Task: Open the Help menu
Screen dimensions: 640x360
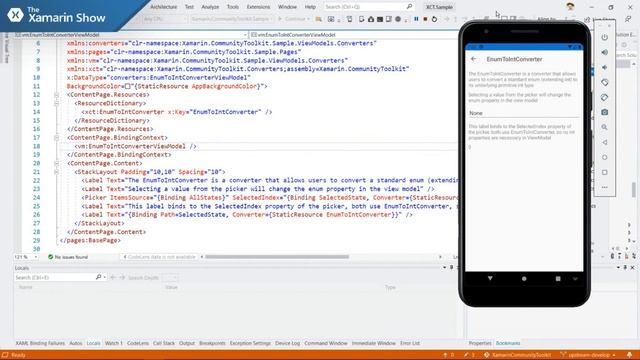Action: [310, 7]
